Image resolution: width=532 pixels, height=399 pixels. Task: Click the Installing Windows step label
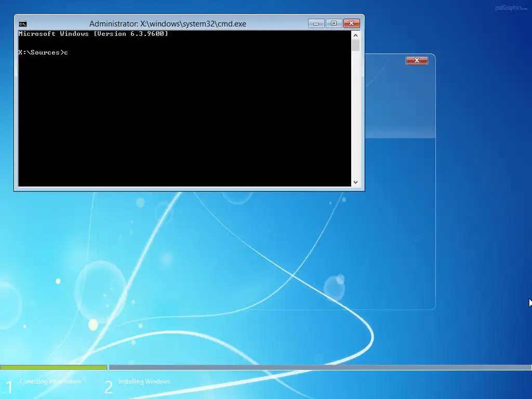[x=144, y=381]
